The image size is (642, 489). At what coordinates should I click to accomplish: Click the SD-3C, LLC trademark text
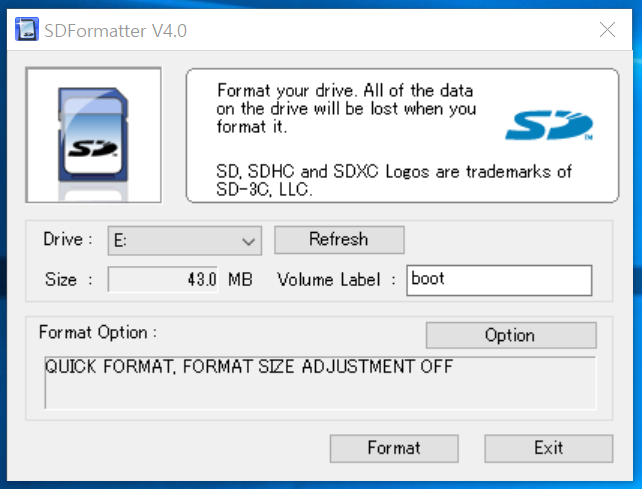tap(393, 180)
